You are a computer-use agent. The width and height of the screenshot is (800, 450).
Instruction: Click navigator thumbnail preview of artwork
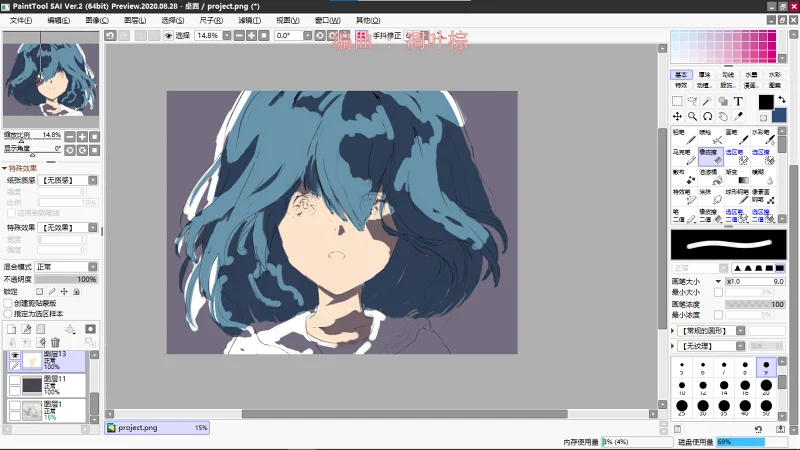(x=51, y=79)
